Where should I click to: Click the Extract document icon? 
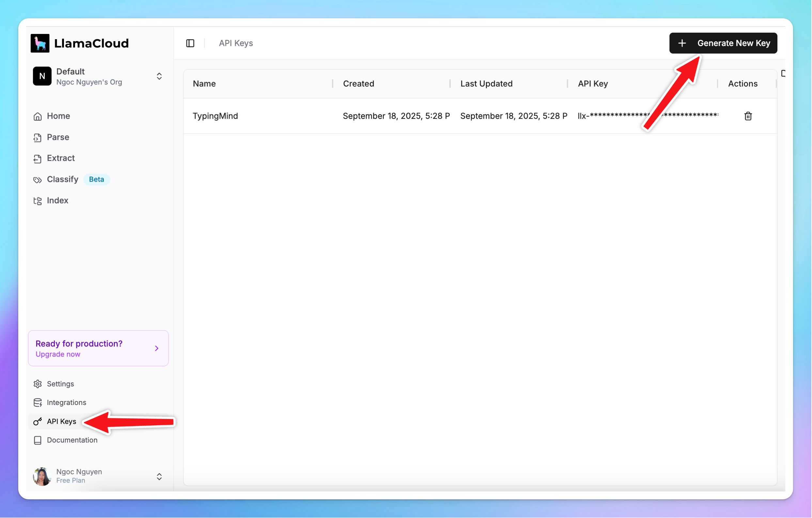coord(38,159)
